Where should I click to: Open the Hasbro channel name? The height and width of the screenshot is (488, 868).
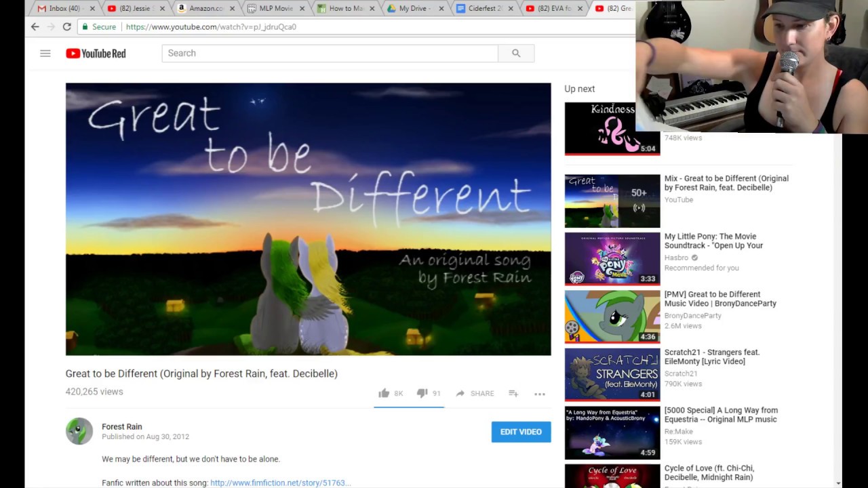coord(676,258)
